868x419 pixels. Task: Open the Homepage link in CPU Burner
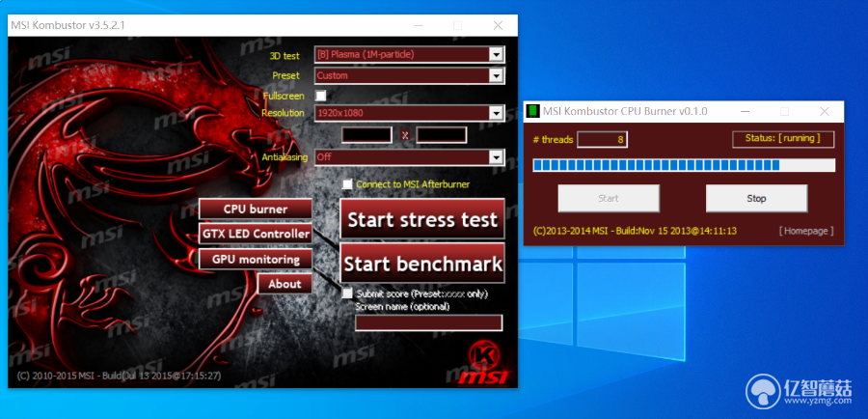pyautogui.click(x=806, y=231)
